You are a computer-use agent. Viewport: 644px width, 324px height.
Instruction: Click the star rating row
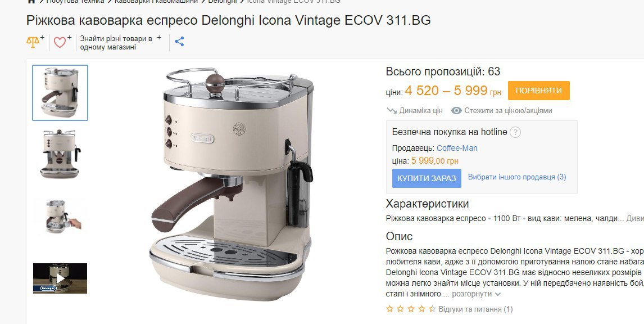(411, 309)
